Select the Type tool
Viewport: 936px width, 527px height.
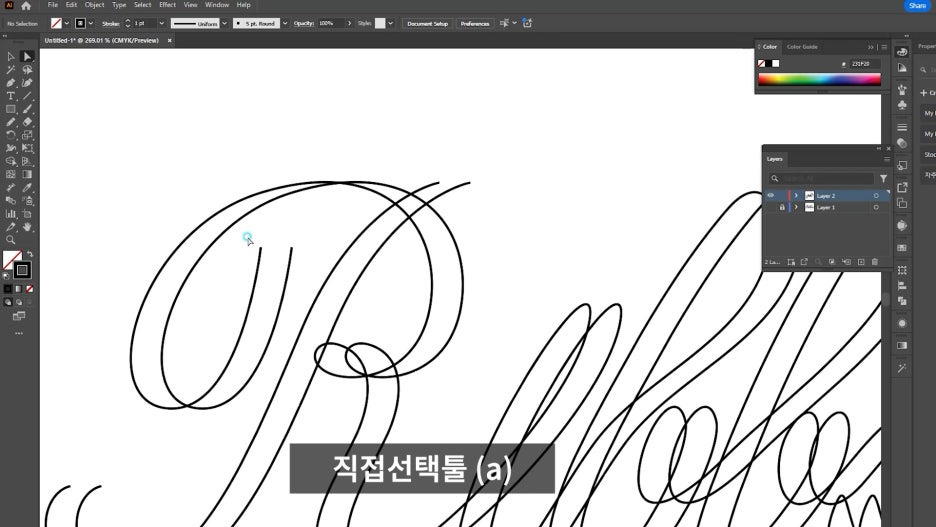click(11, 95)
